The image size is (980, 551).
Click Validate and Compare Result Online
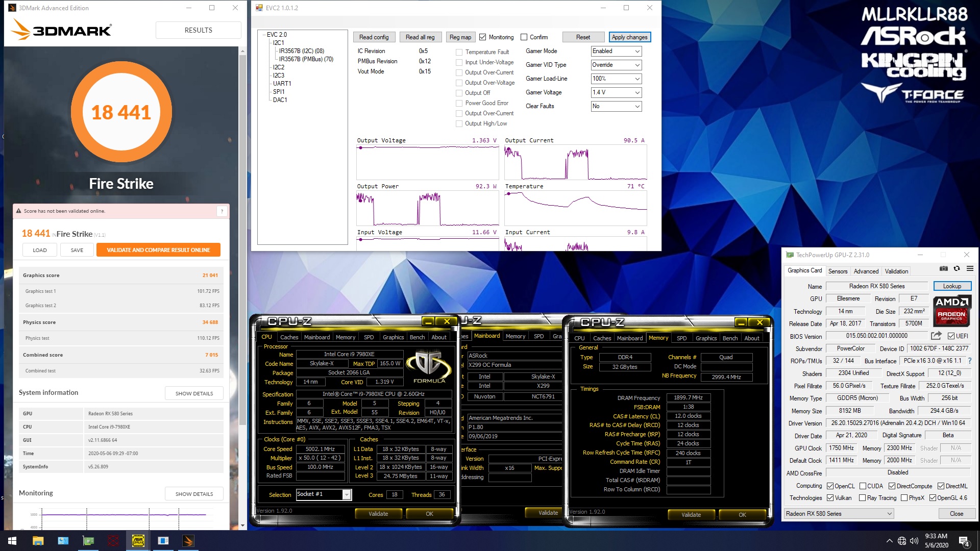click(x=158, y=250)
